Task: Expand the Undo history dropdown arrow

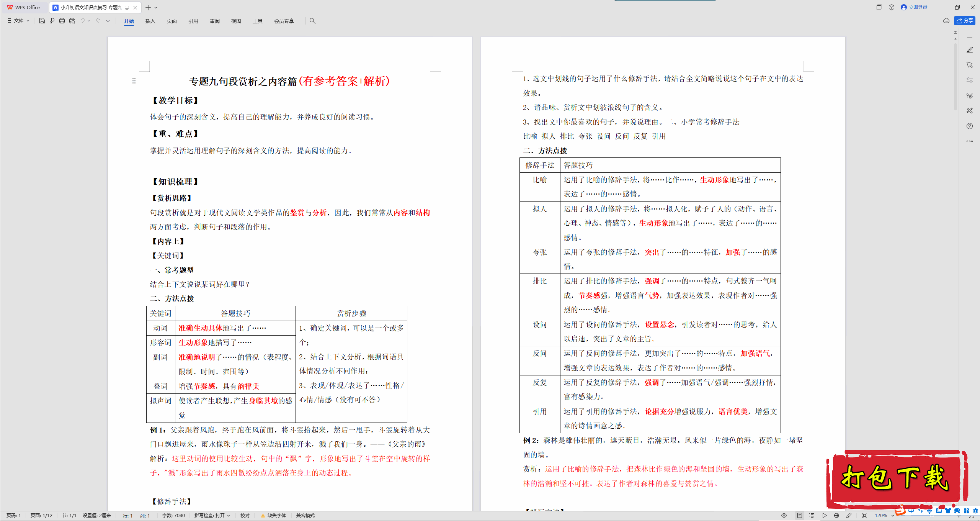Action: pos(89,21)
